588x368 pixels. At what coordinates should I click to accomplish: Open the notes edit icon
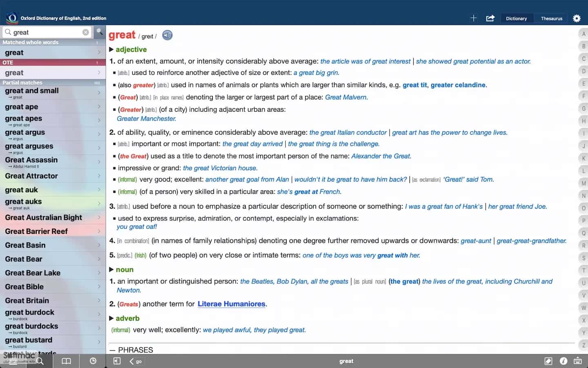pyautogui.click(x=548, y=361)
